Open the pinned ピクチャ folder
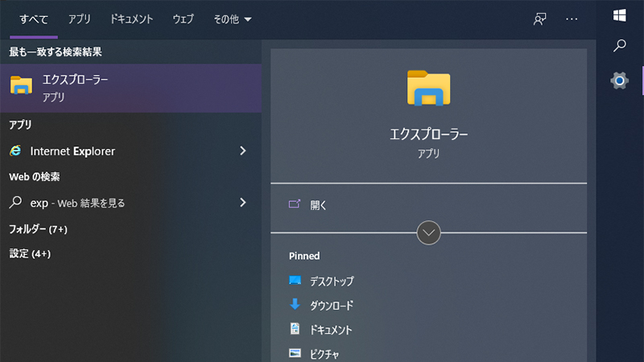 click(324, 354)
